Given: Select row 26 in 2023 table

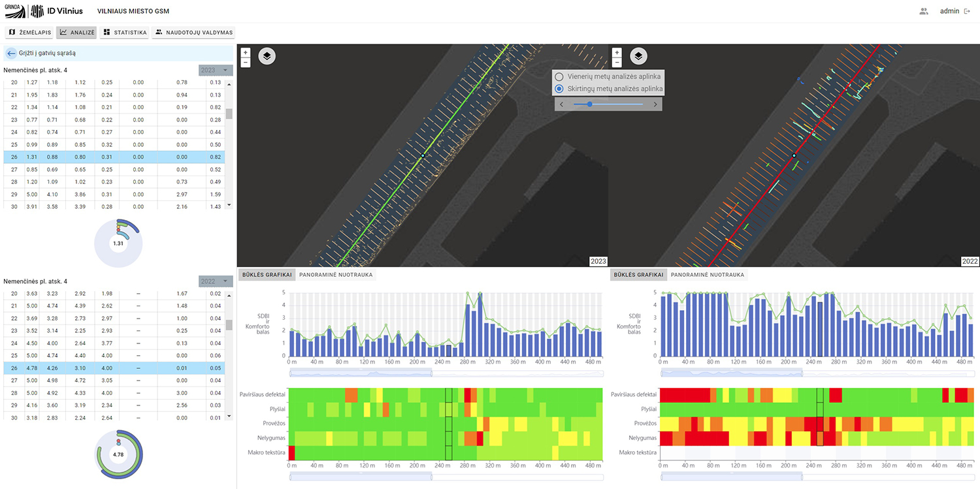Looking at the screenshot, I should 112,157.
